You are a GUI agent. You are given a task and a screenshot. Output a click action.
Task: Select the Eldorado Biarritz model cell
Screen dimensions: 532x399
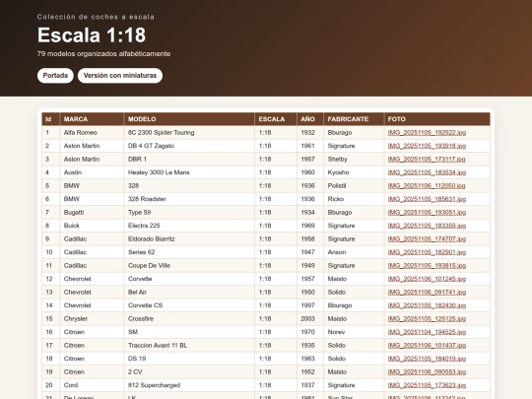[189, 238]
